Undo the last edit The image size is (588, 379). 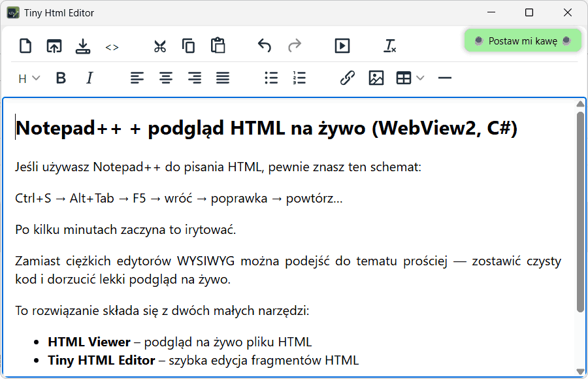click(x=264, y=46)
